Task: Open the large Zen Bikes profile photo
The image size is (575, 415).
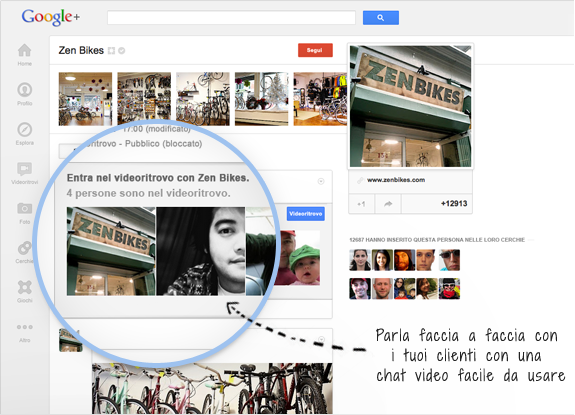Action: 411,106
